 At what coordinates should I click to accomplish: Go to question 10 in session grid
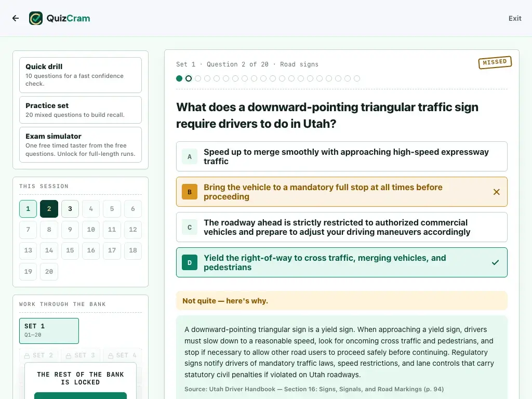tap(91, 230)
